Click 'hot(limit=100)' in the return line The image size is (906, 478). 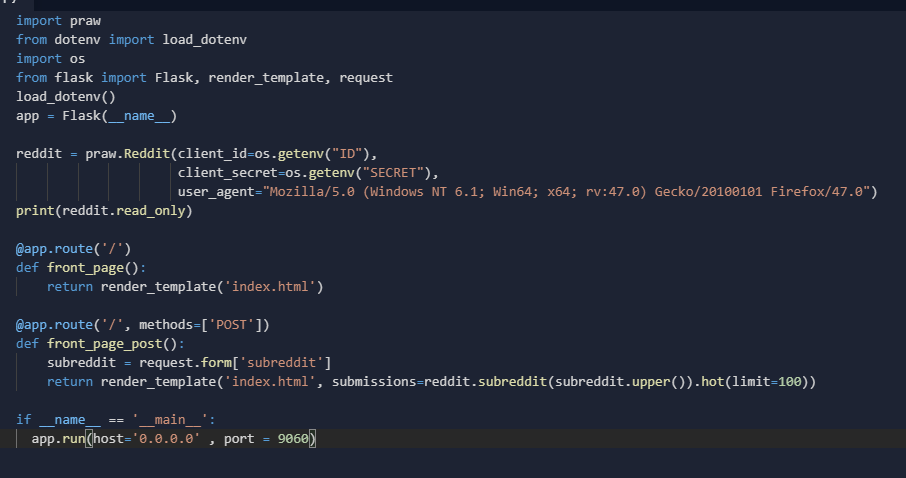point(755,383)
